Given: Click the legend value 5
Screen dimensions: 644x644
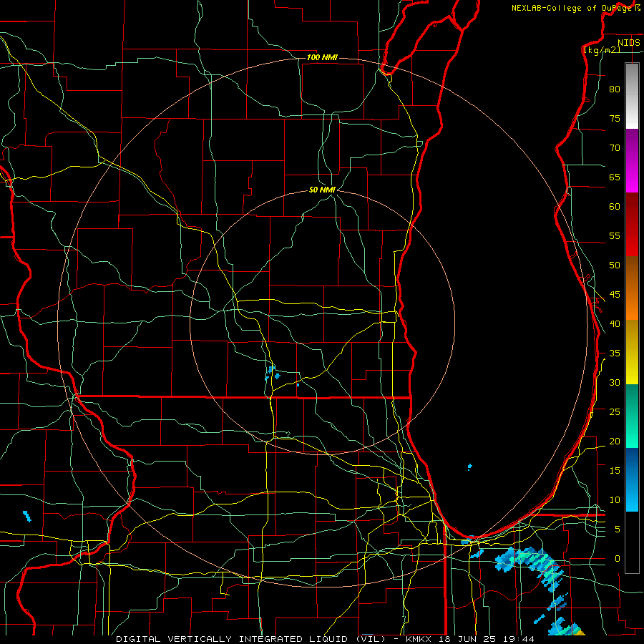Looking at the screenshot, I should (x=617, y=530).
